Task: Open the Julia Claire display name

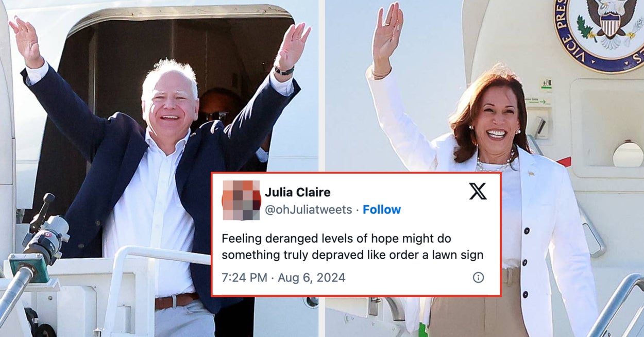Action: pyautogui.click(x=298, y=192)
